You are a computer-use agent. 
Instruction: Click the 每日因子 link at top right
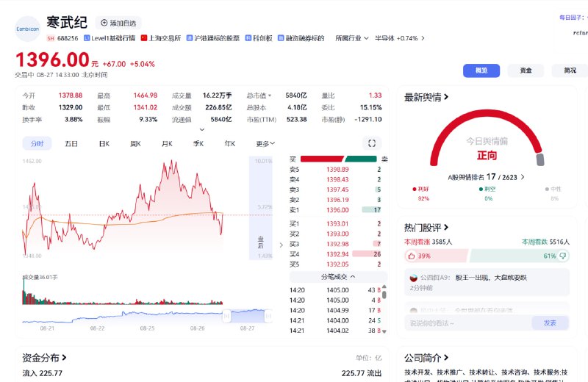[x=573, y=18]
